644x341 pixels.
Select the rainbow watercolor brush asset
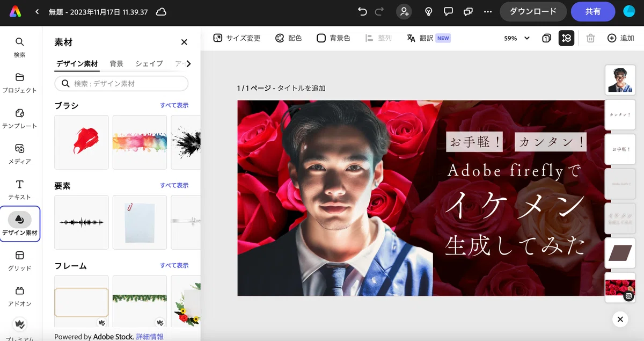click(x=140, y=142)
